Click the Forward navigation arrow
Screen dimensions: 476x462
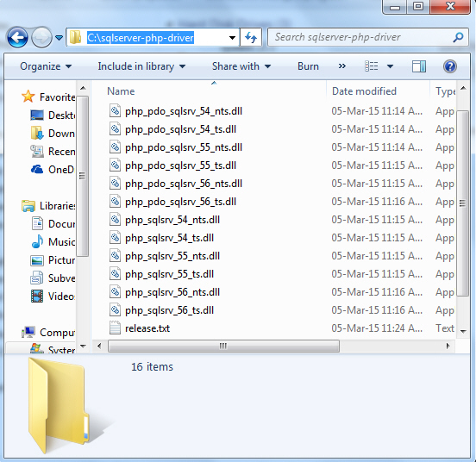coord(41,38)
